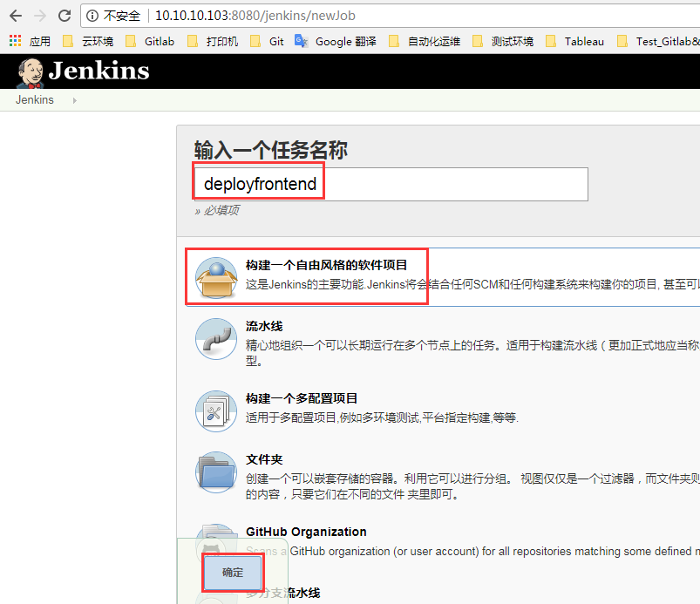Viewport: 700px width, 604px height.
Task: Click the Jenkins header title
Action: (x=99, y=71)
